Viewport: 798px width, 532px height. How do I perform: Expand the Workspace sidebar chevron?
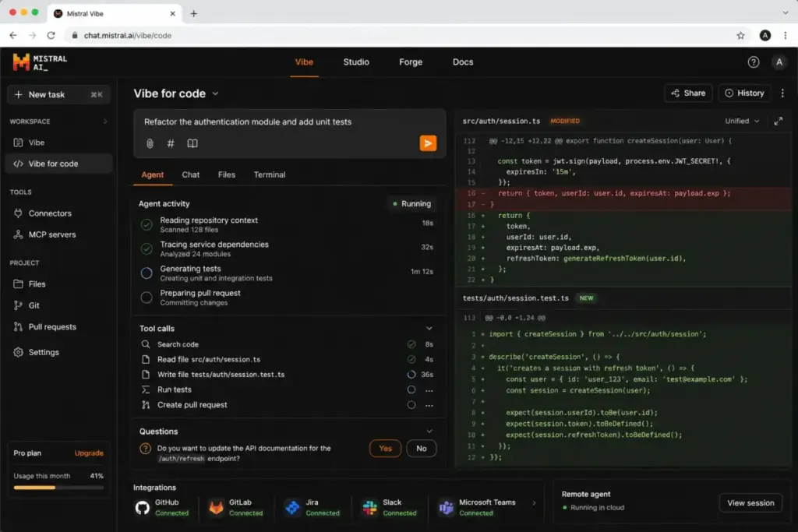(105, 122)
